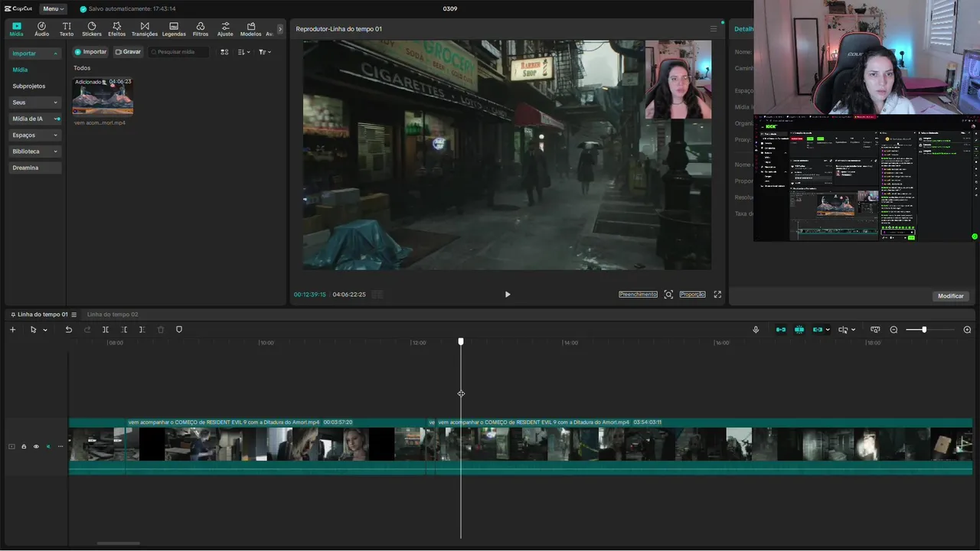The width and height of the screenshot is (980, 551).
Task: Open the Stickers panel
Action: (92, 29)
